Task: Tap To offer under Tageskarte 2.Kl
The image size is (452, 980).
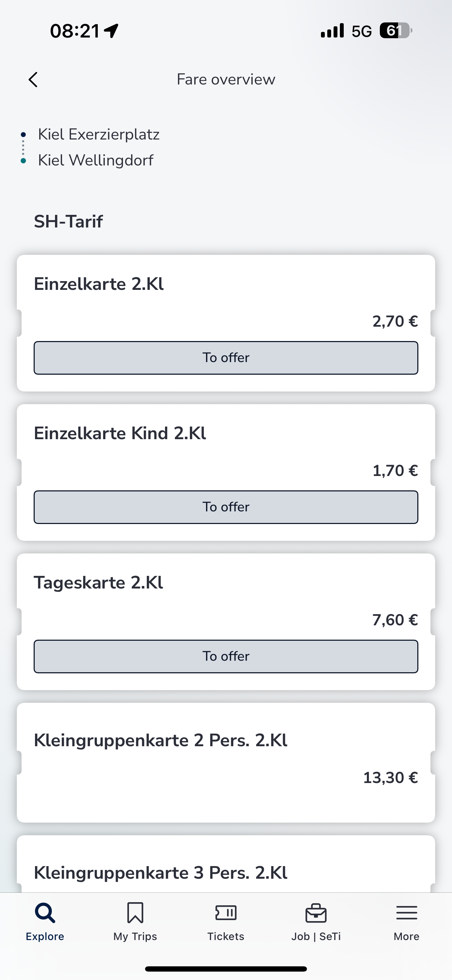Action: click(226, 656)
